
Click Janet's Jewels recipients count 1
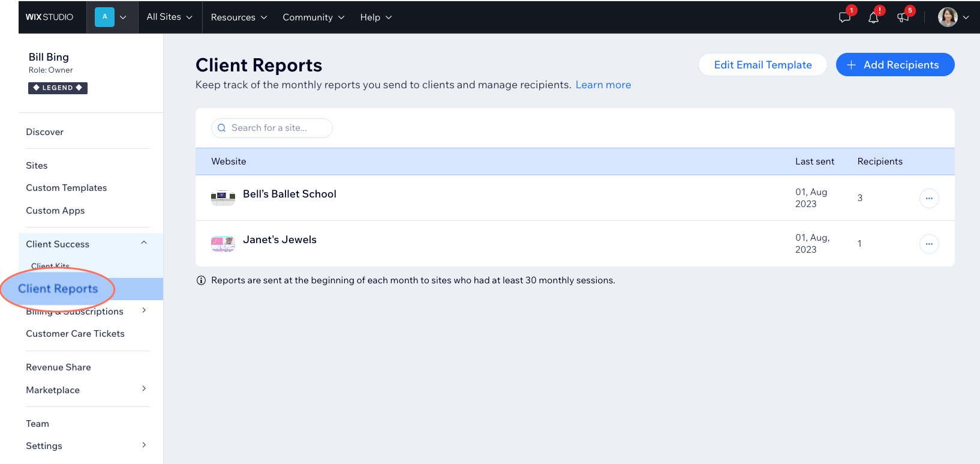click(859, 244)
